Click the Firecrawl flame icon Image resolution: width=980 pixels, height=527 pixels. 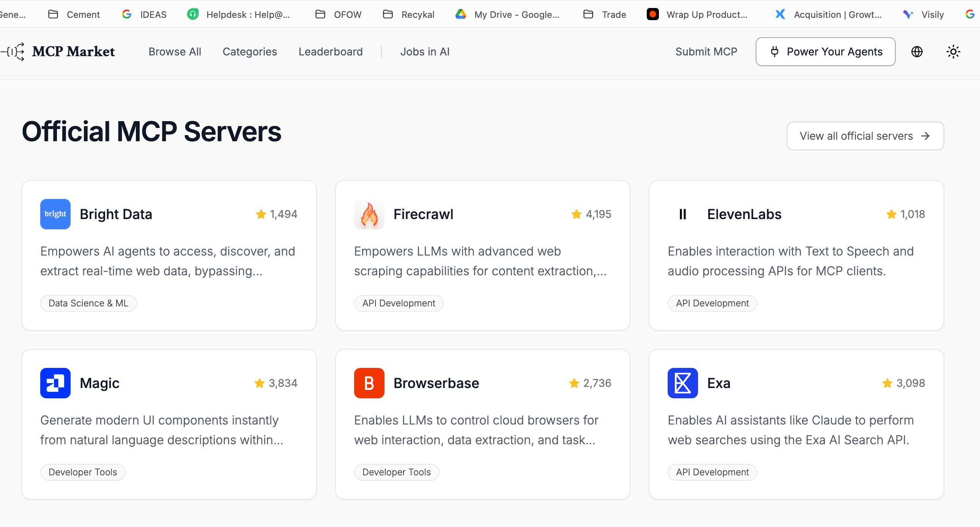(369, 214)
